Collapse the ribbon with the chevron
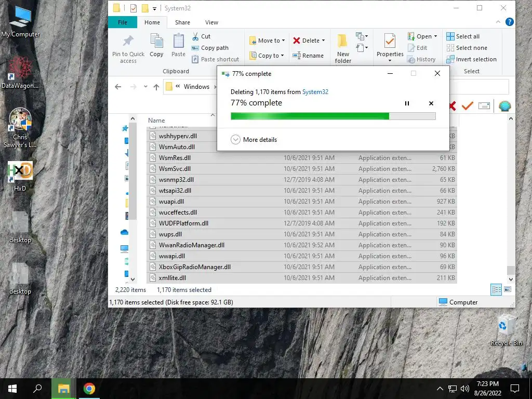 (498, 22)
